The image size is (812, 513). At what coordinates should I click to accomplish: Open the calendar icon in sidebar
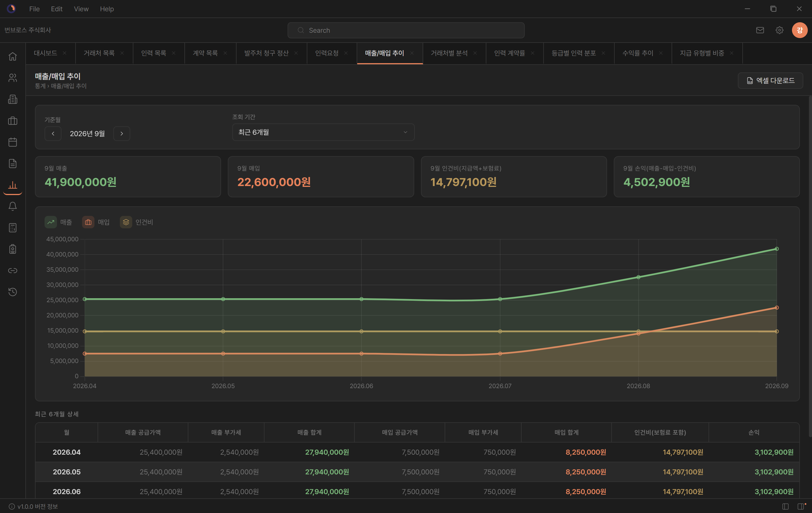coord(12,142)
